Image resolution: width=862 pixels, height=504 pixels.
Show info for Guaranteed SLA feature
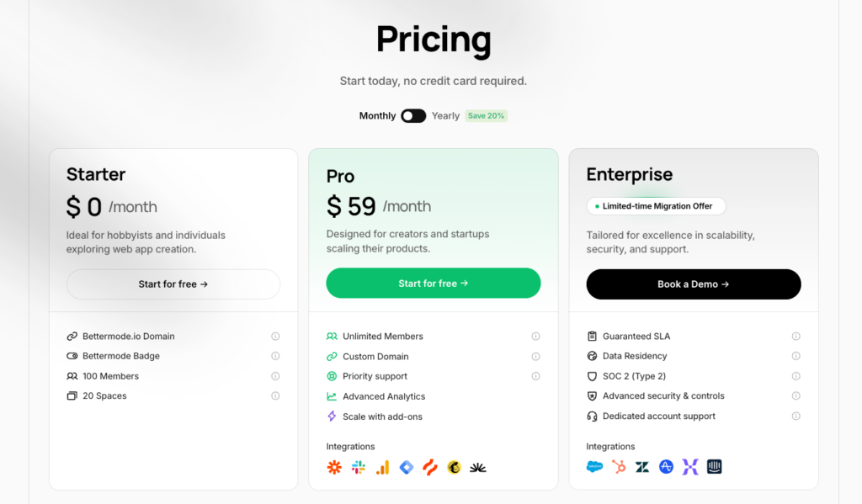point(795,337)
